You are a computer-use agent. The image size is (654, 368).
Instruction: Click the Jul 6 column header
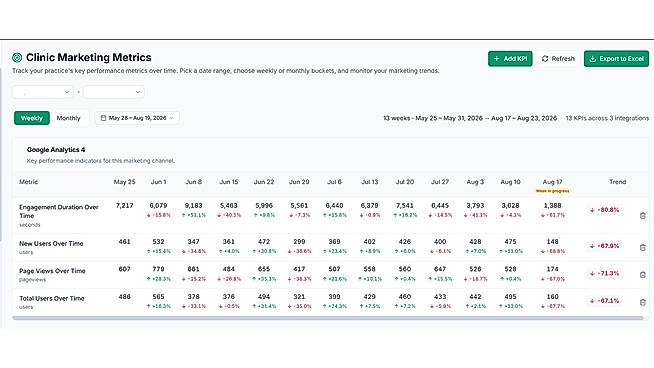335,182
